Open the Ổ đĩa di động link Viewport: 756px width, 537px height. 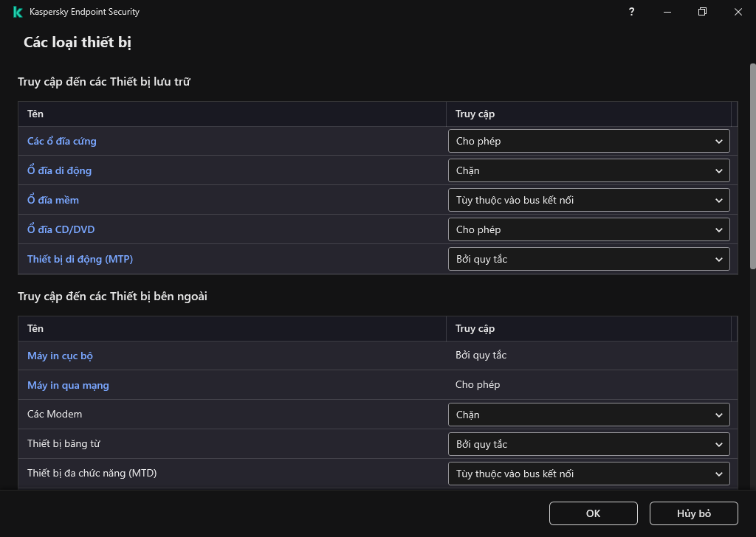point(60,170)
